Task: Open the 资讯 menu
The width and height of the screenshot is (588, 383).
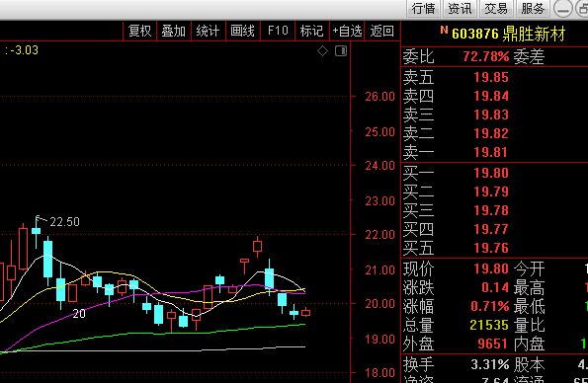Action: [460, 8]
